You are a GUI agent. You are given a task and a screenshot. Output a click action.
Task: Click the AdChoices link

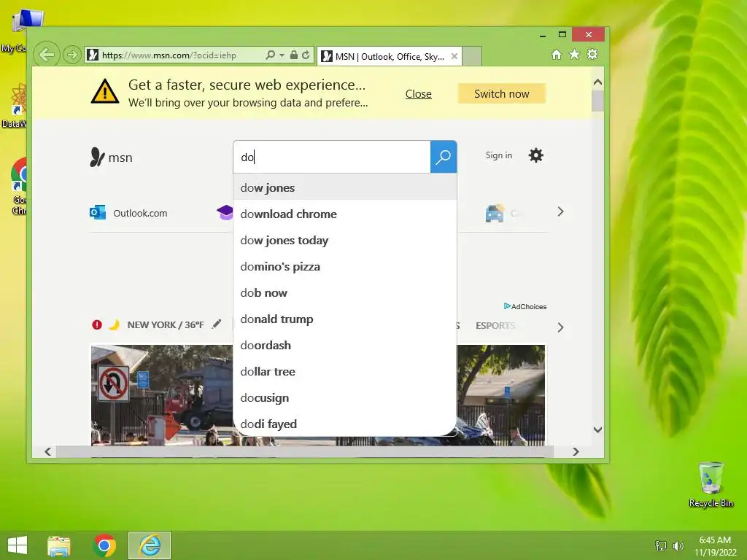click(x=525, y=306)
